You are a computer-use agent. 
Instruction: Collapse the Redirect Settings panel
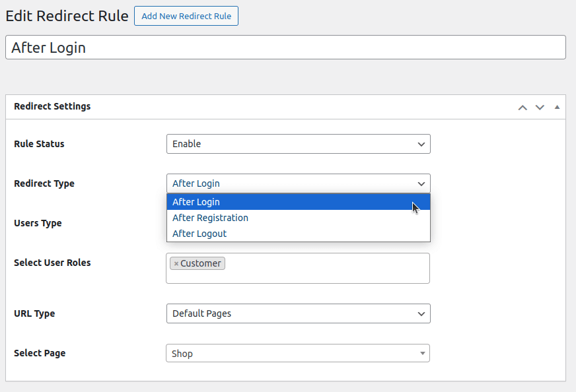557,107
